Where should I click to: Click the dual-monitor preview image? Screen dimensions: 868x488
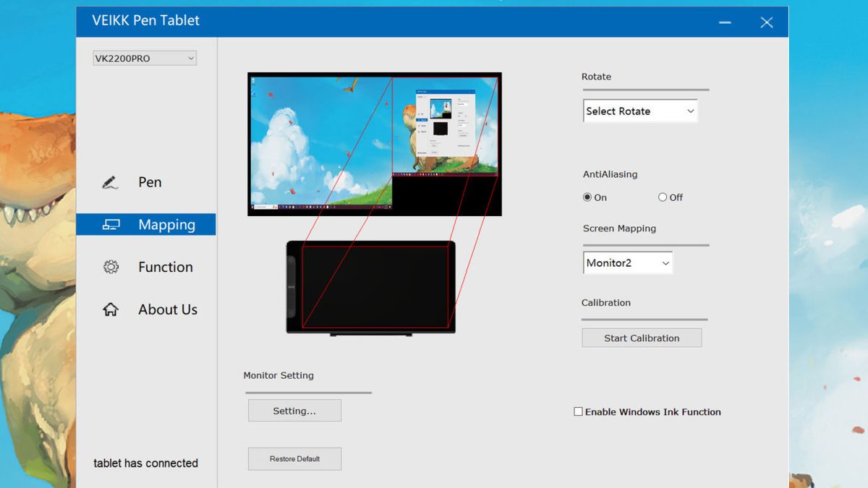tap(375, 143)
